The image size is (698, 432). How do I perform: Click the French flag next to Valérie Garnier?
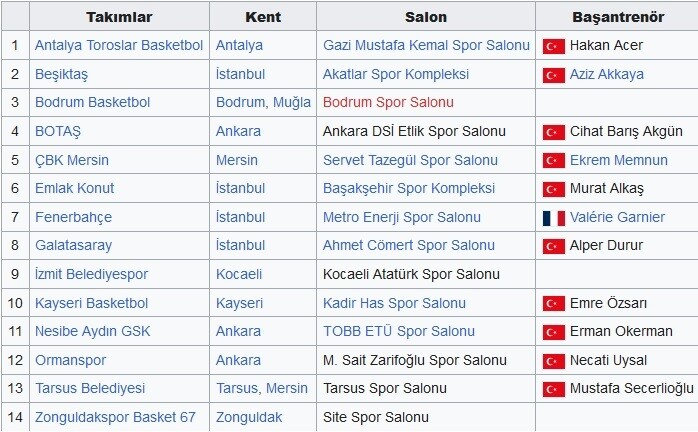point(553,218)
